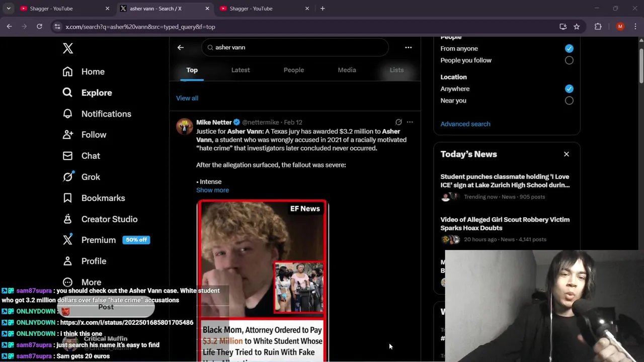Image resolution: width=644 pixels, height=362 pixels.
Task: Open the Feb 12 post timestamp
Action: [293, 122]
